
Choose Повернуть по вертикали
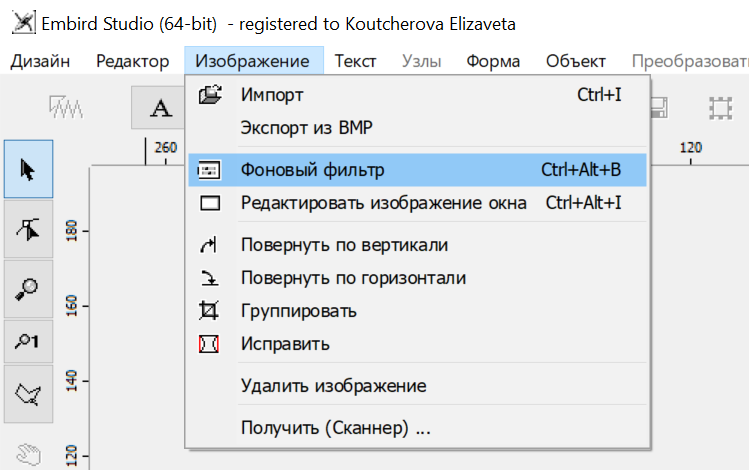[344, 245]
